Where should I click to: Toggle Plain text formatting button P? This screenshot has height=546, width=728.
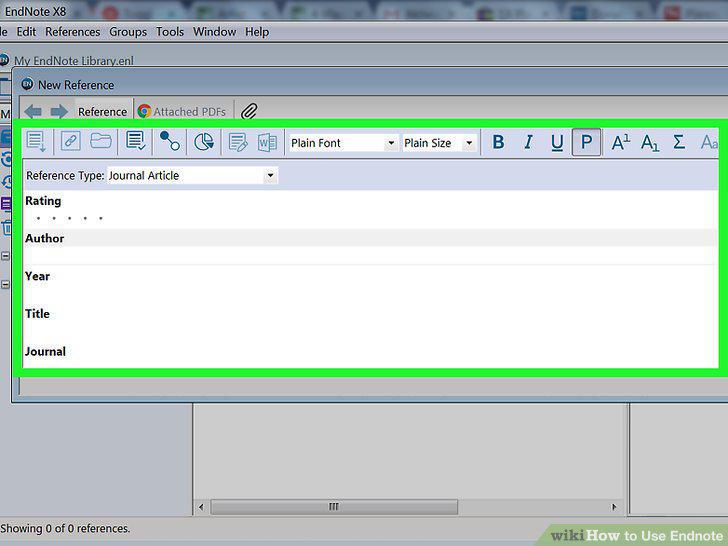point(586,142)
